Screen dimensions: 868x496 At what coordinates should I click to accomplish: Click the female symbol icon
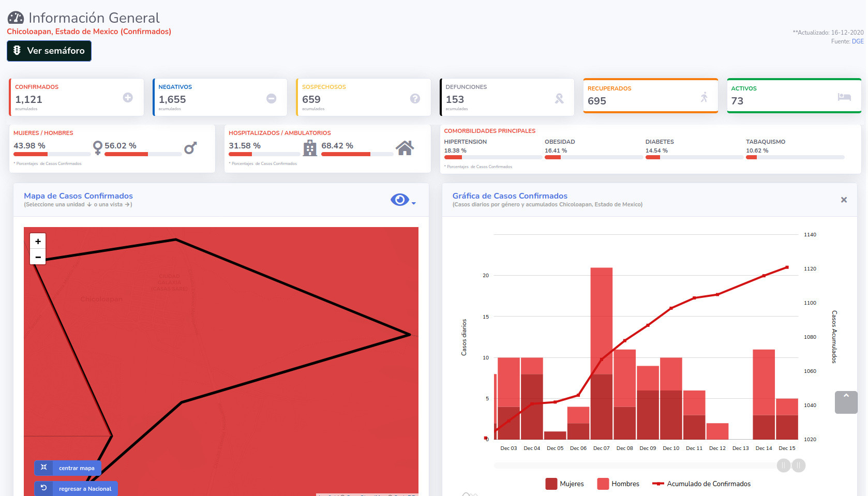[x=97, y=148]
